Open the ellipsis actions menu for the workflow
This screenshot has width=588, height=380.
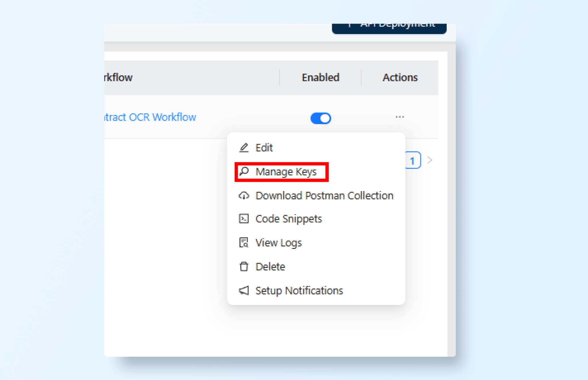point(400,117)
